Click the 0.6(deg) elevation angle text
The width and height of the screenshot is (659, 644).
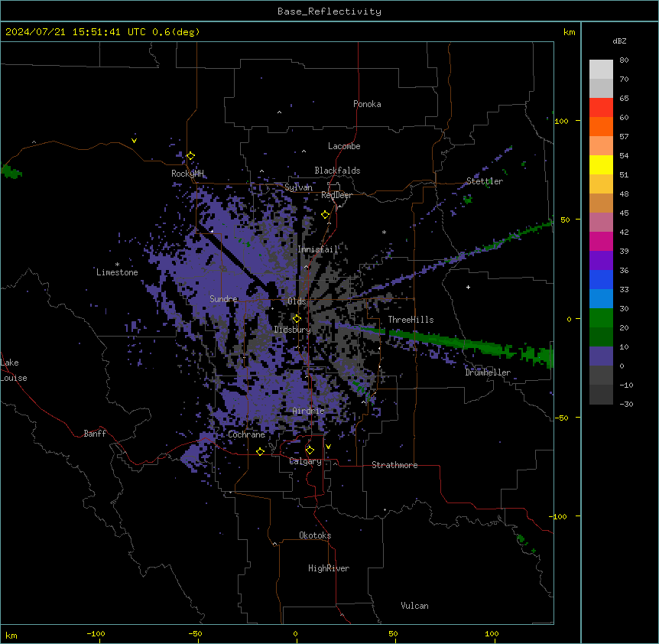tap(176, 32)
